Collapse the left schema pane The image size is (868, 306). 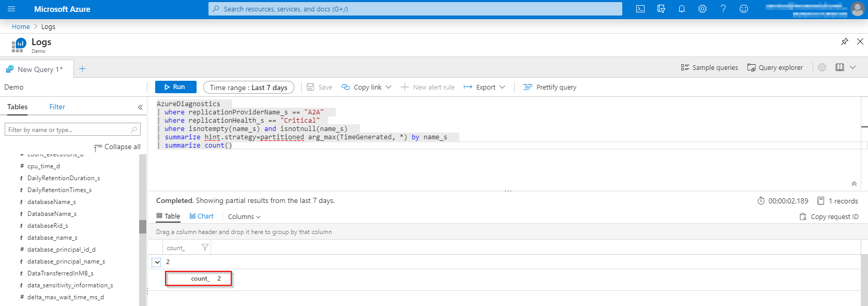click(140, 107)
